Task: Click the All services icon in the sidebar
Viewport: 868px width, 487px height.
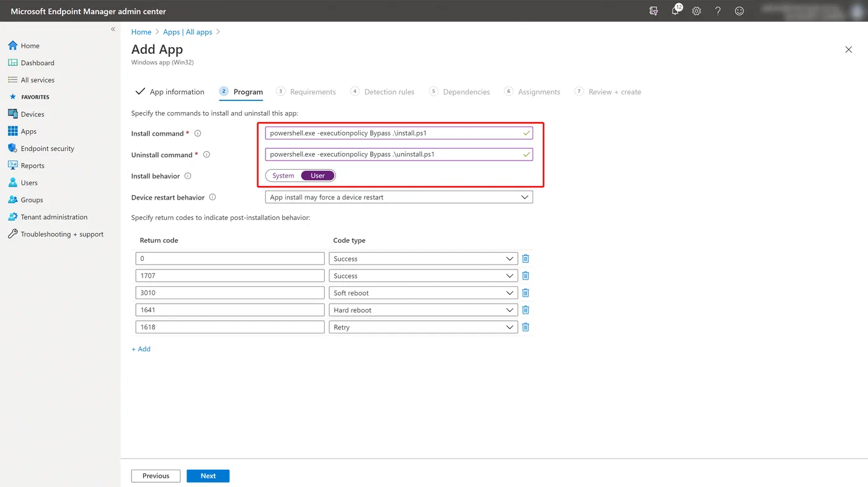Action: tap(12, 80)
